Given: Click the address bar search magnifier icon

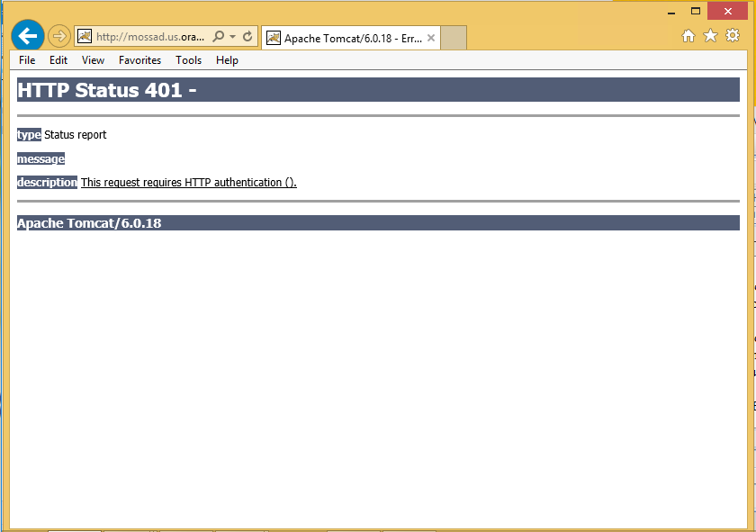Looking at the screenshot, I should (x=219, y=36).
